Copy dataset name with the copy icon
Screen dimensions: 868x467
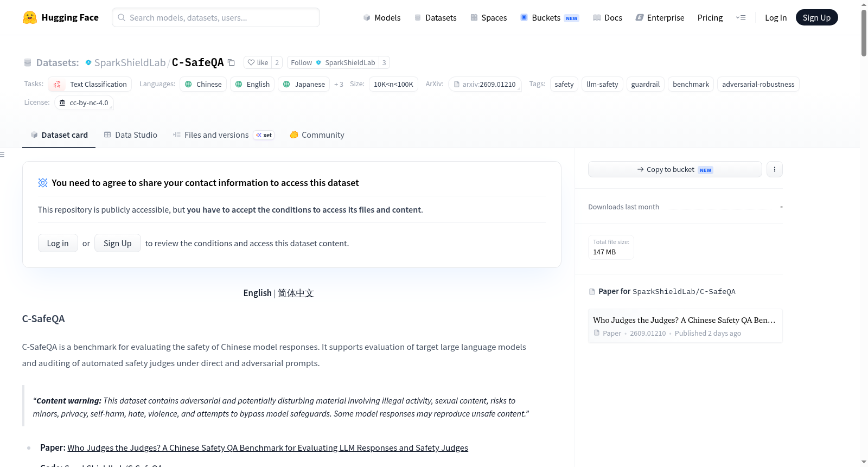click(231, 62)
